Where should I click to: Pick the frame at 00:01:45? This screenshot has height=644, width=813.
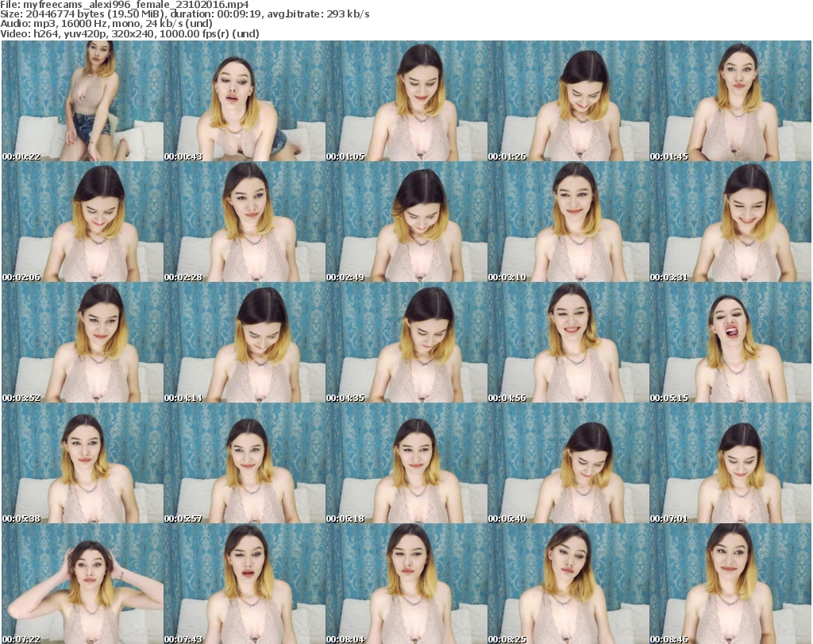730,102
